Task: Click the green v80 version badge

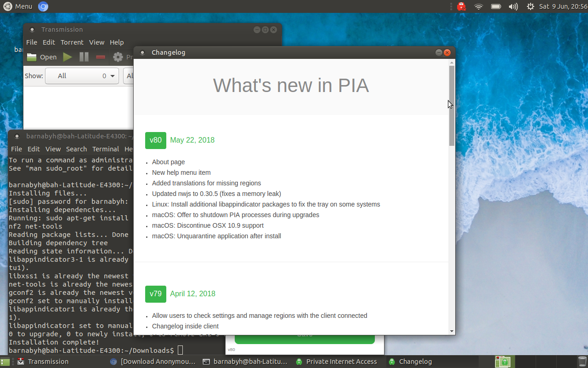Action: click(x=156, y=140)
